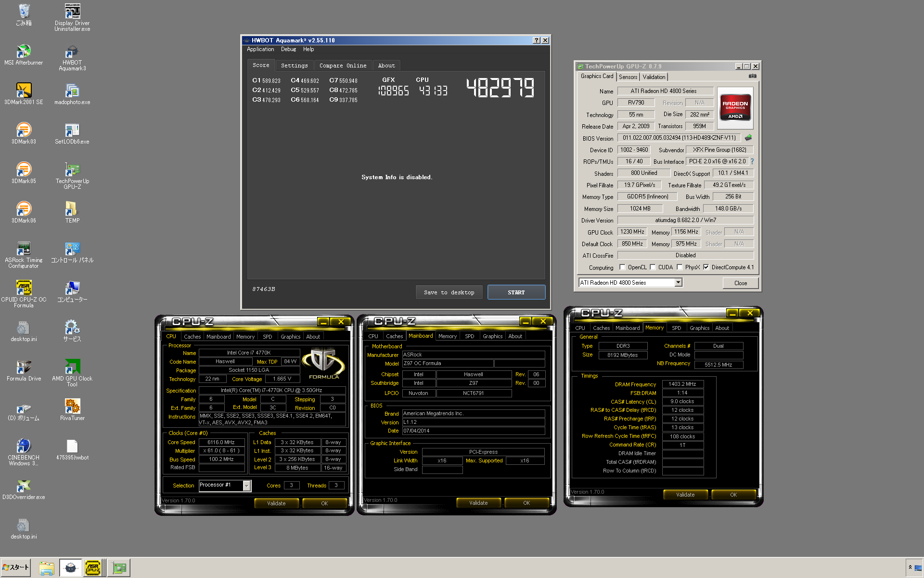Open the 475395.hwbot file icon
This screenshot has width=924, height=578.
click(x=72, y=449)
